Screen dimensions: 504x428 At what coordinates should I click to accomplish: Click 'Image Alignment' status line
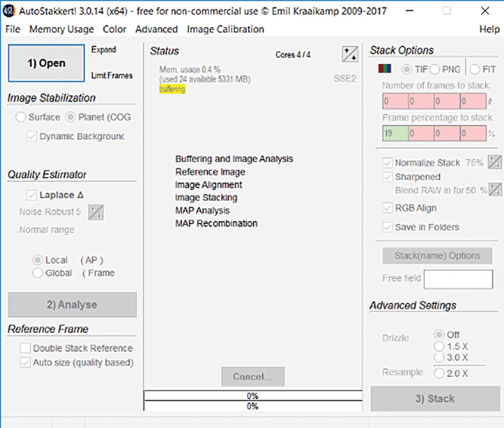pos(209,185)
